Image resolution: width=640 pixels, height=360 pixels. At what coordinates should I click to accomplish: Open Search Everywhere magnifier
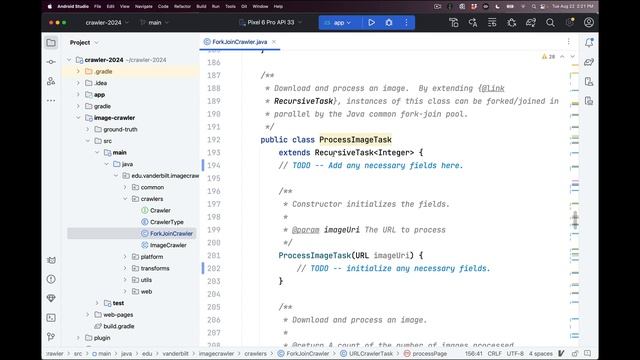(550, 23)
